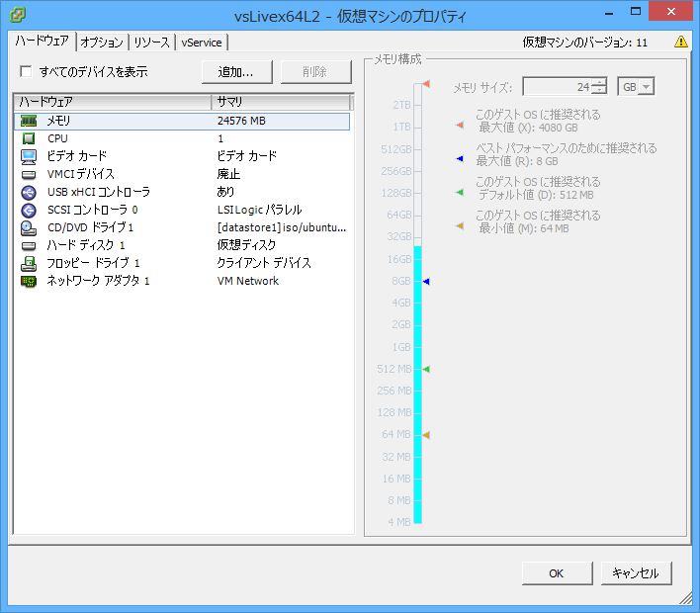Click the SCSI コントローラ 0 icon
The image size is (700, 613).
29,210
